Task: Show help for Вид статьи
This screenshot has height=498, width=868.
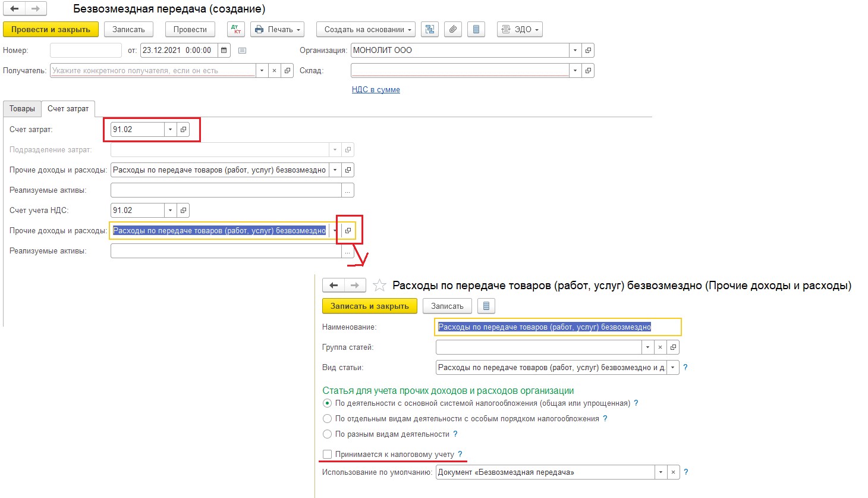Action: pyautogui.click(x=685, y=367)
